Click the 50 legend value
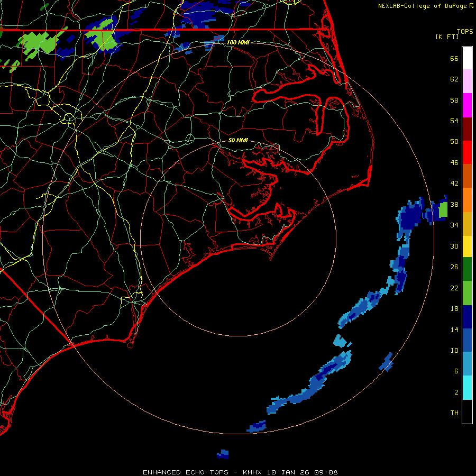 click(454, 142)
